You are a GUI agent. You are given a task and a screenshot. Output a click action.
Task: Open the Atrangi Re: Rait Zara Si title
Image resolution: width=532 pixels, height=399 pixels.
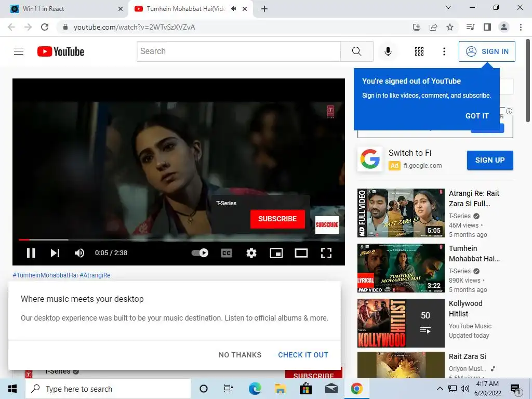[474, 198]
